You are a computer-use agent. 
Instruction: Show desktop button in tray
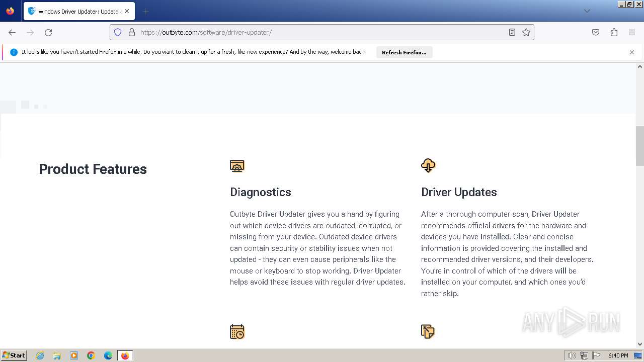point(638,355)
